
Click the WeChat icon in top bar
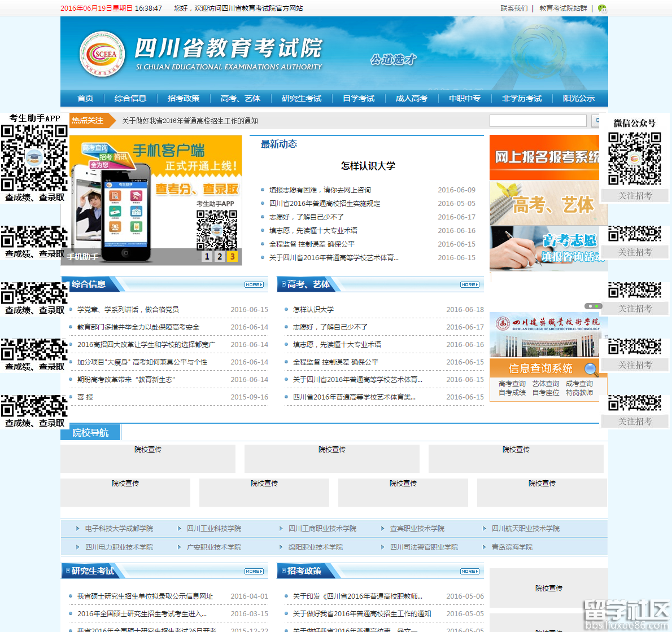tap(602, 8)
